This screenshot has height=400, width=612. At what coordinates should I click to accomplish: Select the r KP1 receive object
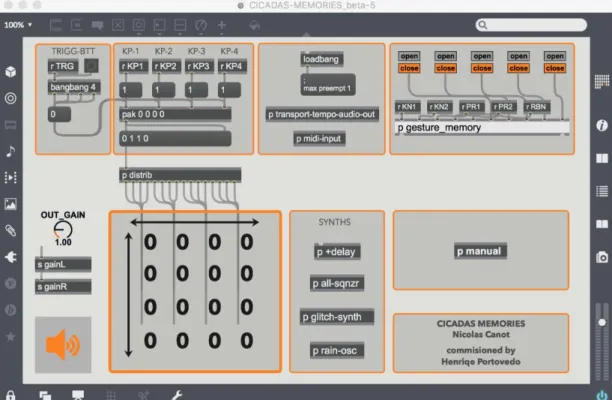[x=133, y=66]
